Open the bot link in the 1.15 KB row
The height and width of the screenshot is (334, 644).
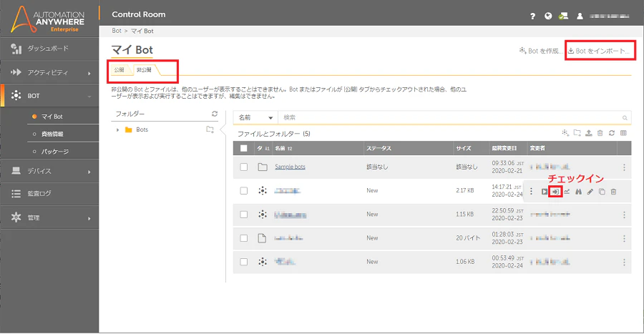(x=291, y=215)
